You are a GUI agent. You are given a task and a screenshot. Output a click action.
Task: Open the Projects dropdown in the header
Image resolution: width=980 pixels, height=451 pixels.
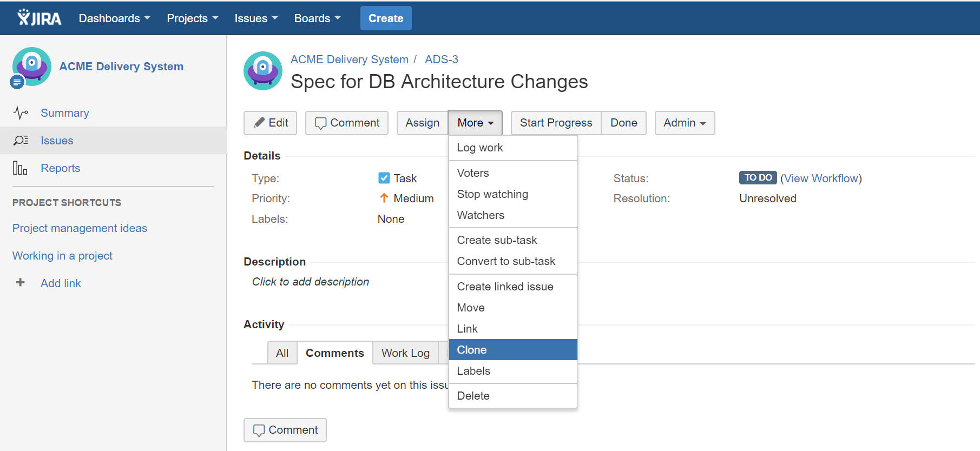point(192,18)
